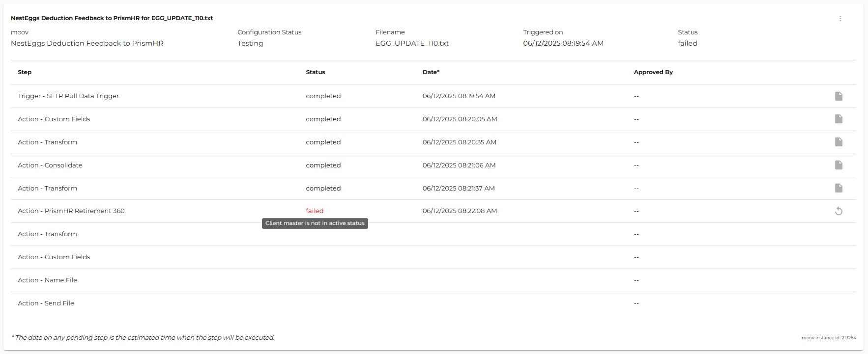The height and width of the screenshot is (354, 868).
Task: Select the EGG_UPDATE_110.txt filename value
Action: pyautogui.click(x=412, y=43)
